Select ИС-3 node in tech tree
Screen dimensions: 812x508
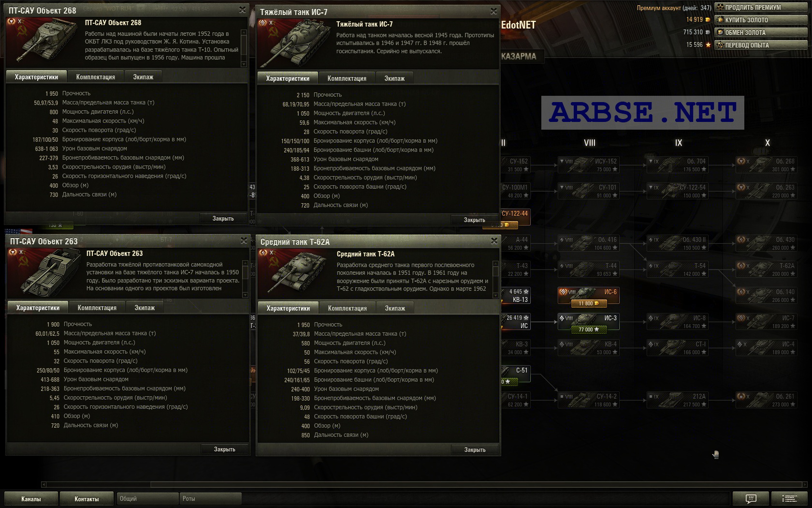tap(588, 322)
